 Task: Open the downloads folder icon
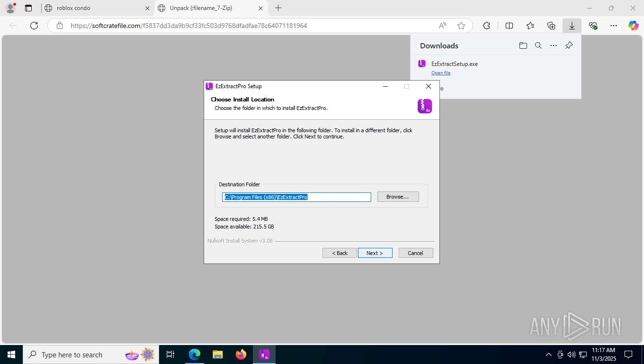pyautogui.click(x=523, y=45)
